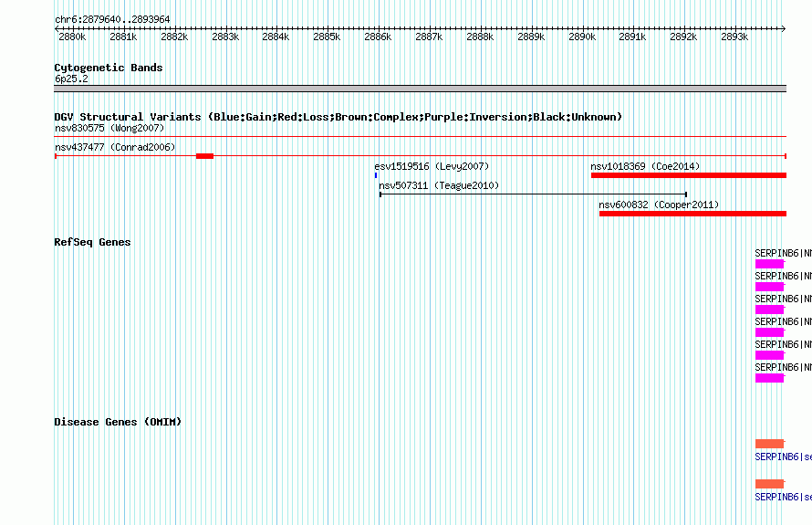The image size is (812, 525).
Task: Click the first SERPINB6 RefSeq gene label
Action: pos(783,254)
